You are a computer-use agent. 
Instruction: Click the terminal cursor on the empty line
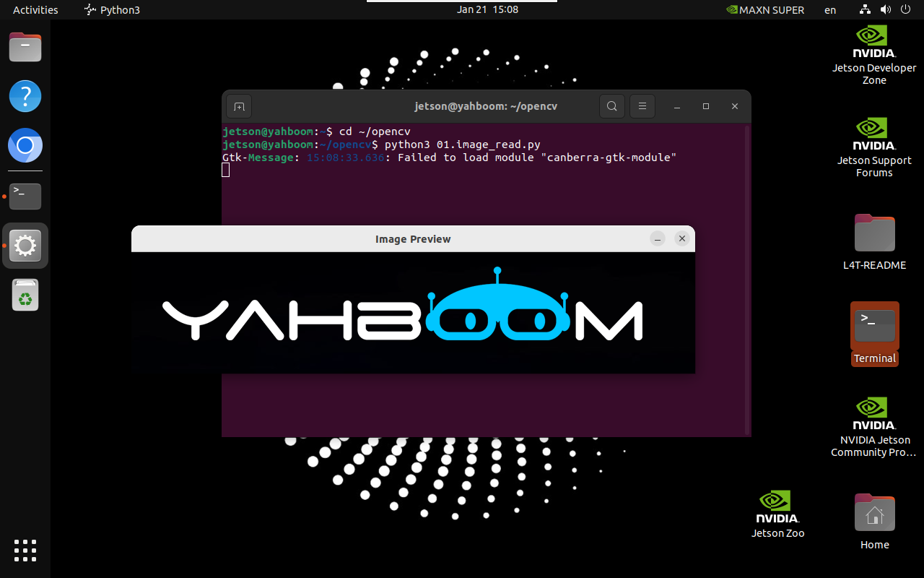point(225,170)
